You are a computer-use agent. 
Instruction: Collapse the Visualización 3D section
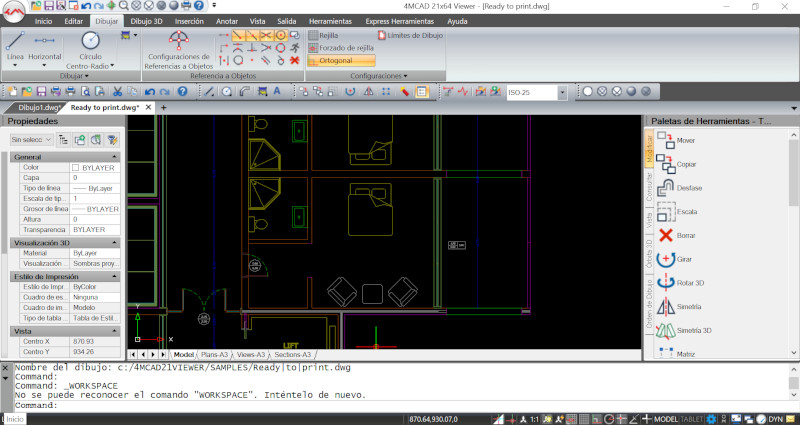[x=115, y=243]
